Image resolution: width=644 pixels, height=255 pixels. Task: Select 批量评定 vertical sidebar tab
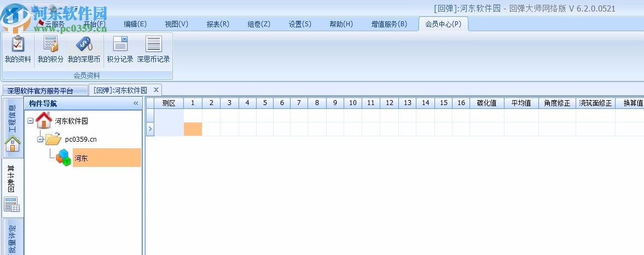13,237
